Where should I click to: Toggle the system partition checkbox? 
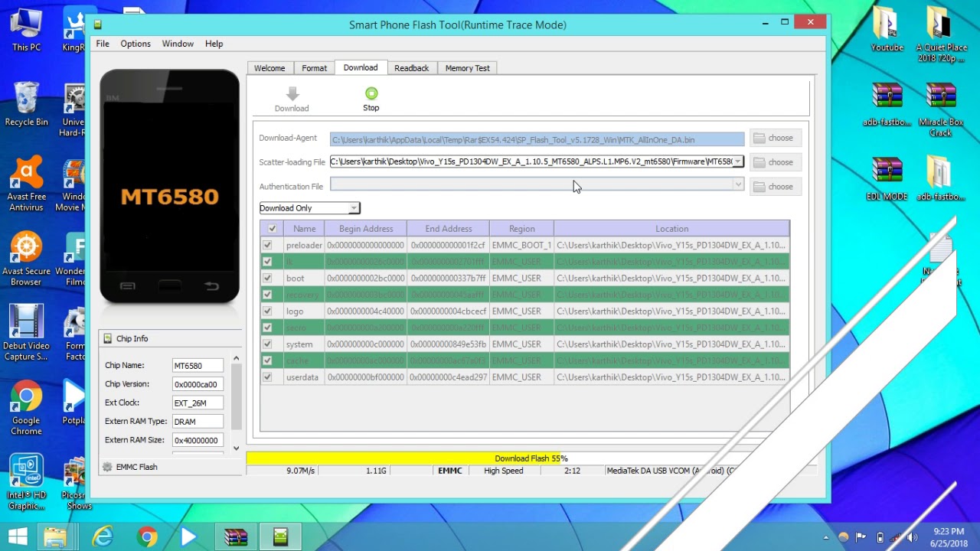point(267,344)
